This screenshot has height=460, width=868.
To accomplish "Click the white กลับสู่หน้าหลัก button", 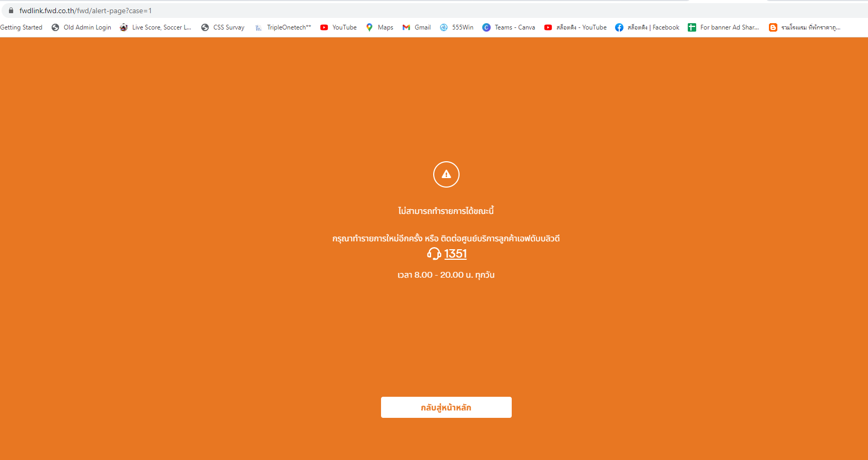I will tap(446, 407).
